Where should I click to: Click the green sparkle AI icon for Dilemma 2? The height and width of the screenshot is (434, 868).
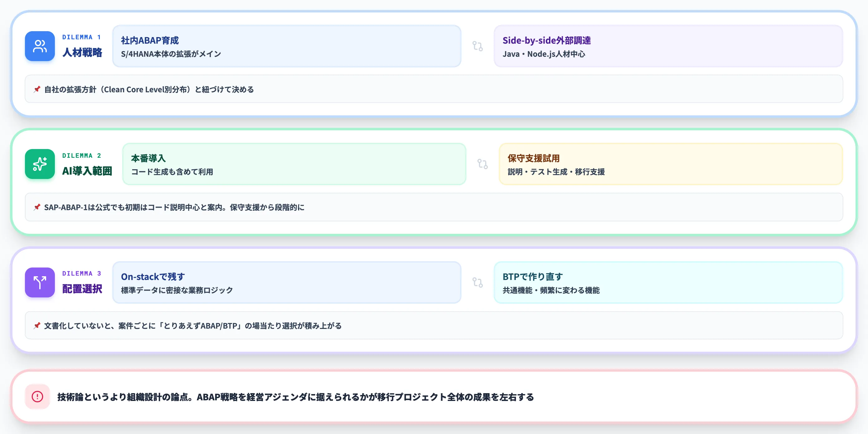tap(40, 164)
